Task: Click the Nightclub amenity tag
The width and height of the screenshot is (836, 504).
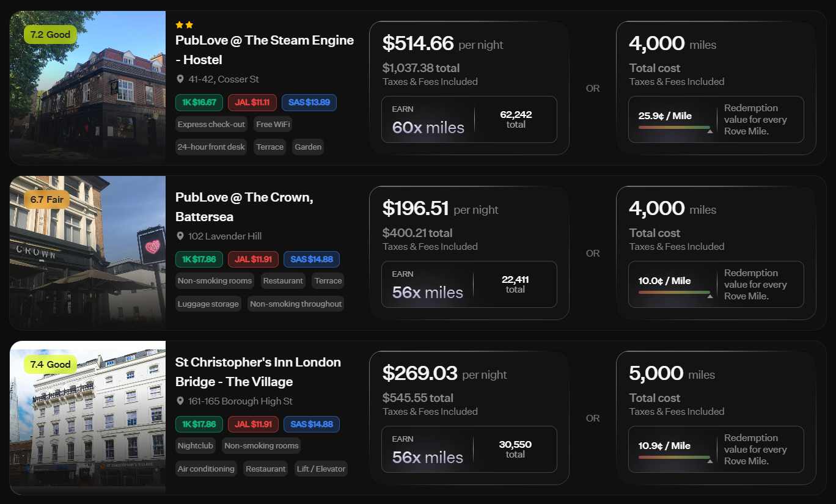Action: tap(195, 446)
